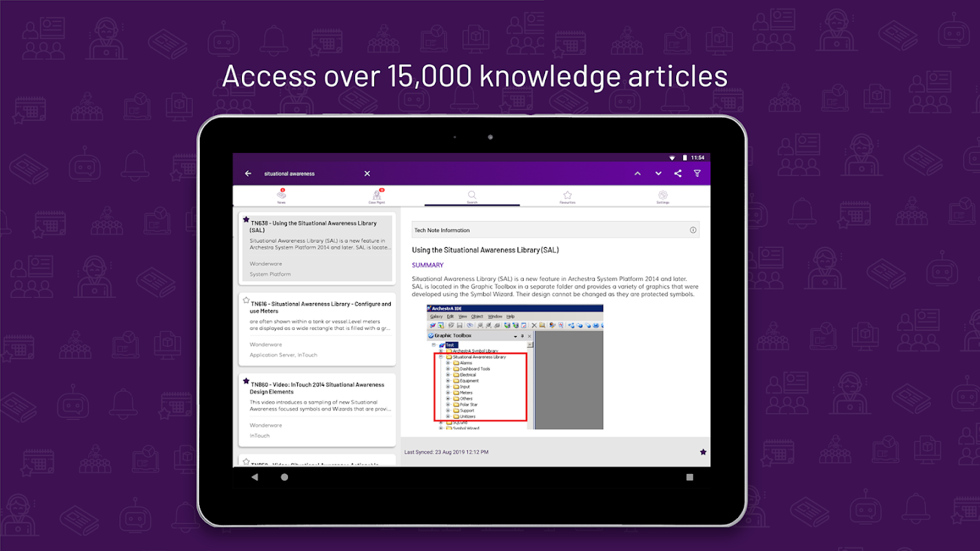Tap Android home circle button
The image size is (980, 551).
pos(285,477)
